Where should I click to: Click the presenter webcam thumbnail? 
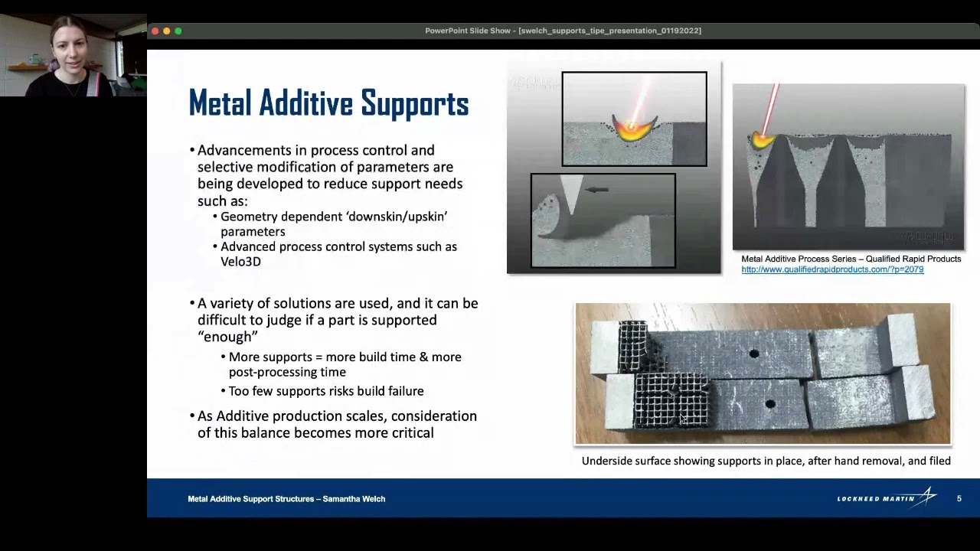pos(73,54)
